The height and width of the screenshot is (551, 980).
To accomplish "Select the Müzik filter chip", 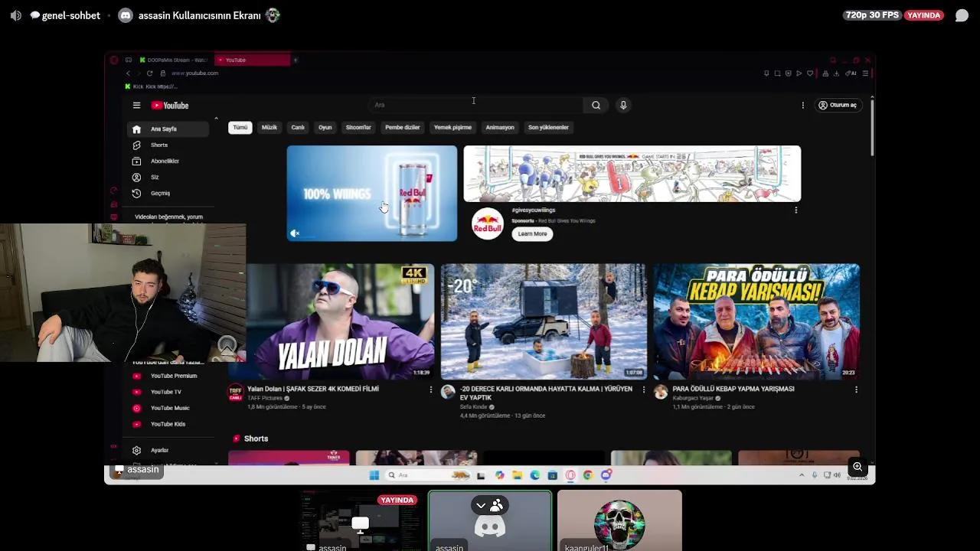I will [269, 127].
